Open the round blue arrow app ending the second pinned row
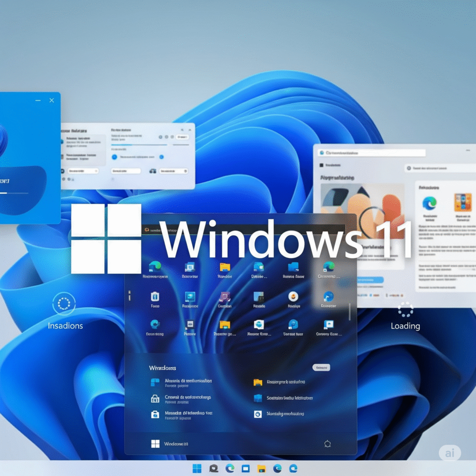 click(329, 296)
